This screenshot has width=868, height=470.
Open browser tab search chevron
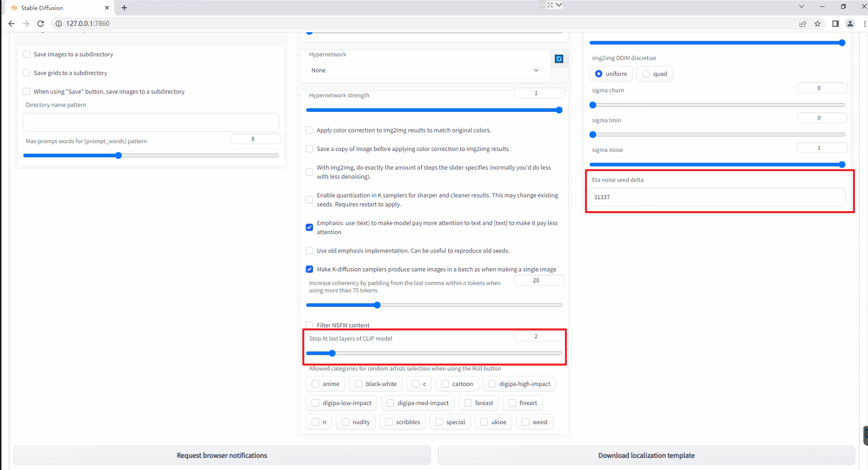click(801, 7)
